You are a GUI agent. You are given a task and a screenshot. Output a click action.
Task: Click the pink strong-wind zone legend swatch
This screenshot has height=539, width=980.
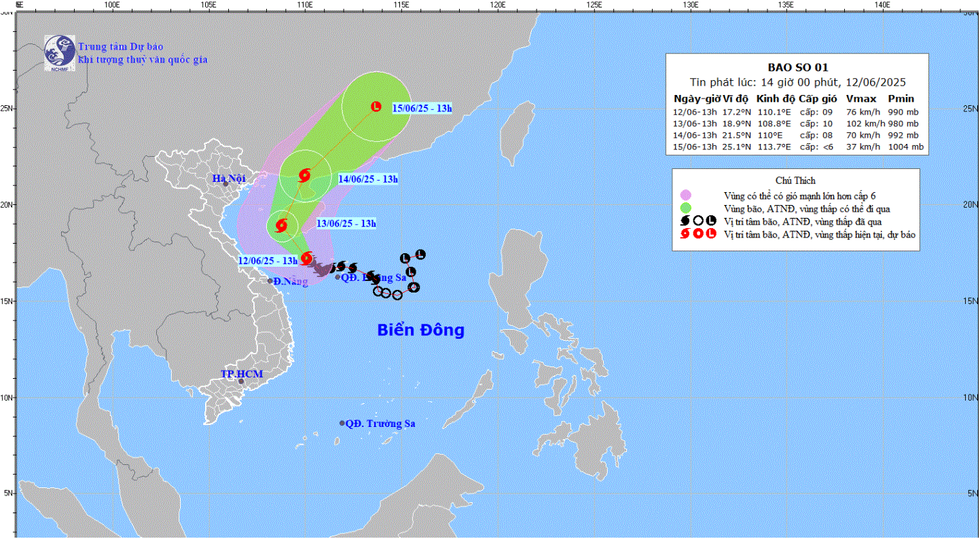[685, 196]
